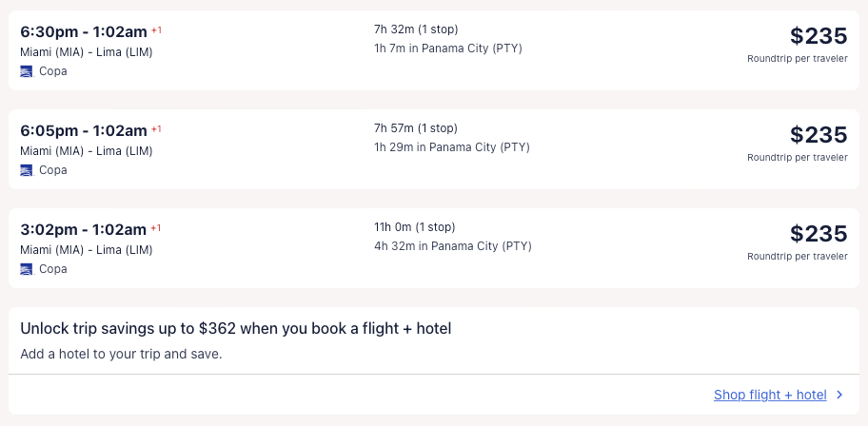Click $235 price on 11h 0m flight

pos(818,234)
